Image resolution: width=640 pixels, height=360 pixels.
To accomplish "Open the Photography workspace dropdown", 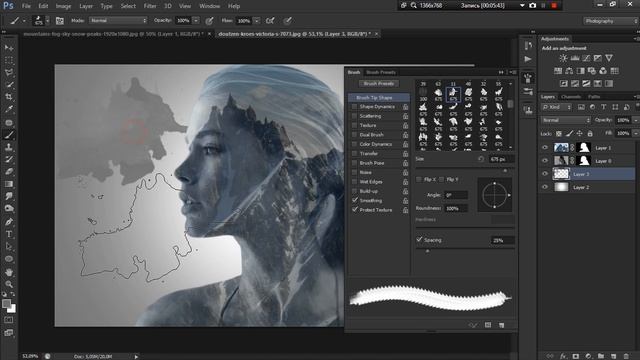I will click(611, 21).
